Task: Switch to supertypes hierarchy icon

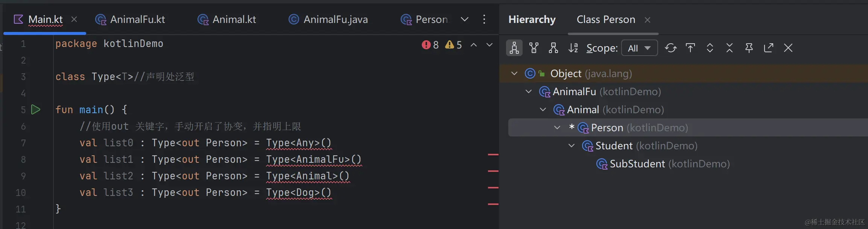Action: pyautogui.click(x=534, y=48)
